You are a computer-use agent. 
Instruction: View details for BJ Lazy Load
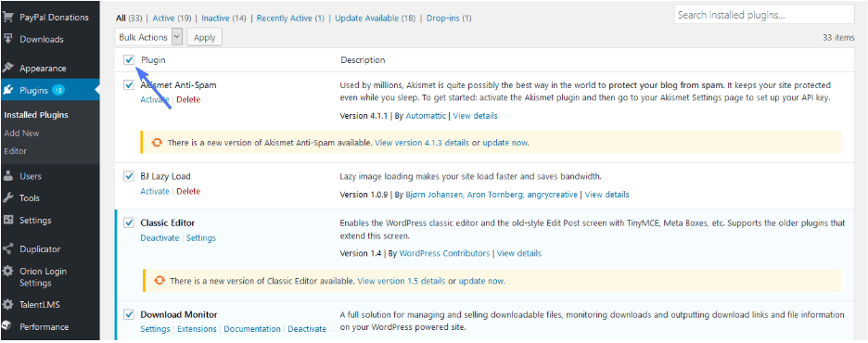point(606,195)
